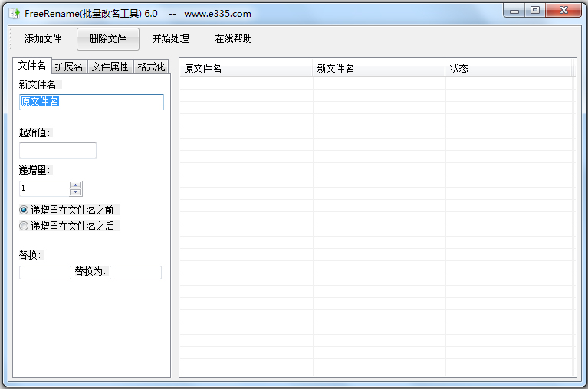This screenshot has width=588, height=389.
Task: Switch to the 扩展名 tab
Action: (69, 67)
